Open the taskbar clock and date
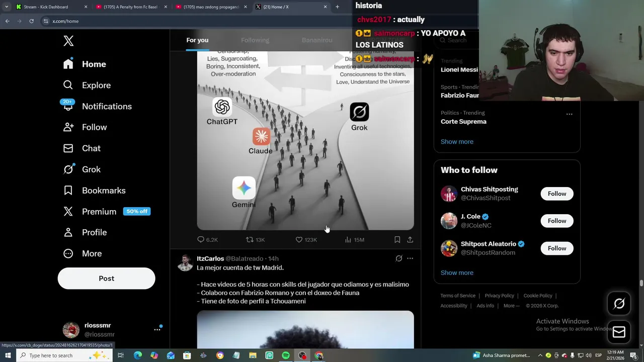This screenshot has height=362, width=644. tap(616, 355)
